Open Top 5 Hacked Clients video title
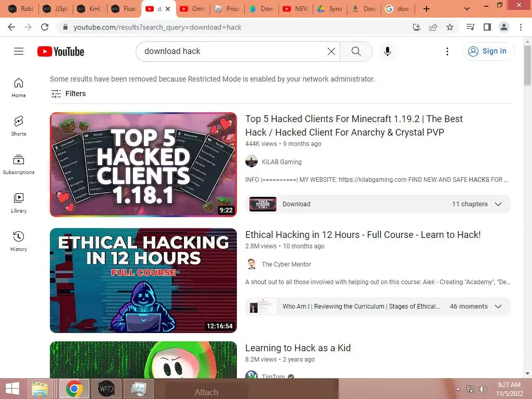The height and width of the screenshot is (399, 532). [354, 126]
